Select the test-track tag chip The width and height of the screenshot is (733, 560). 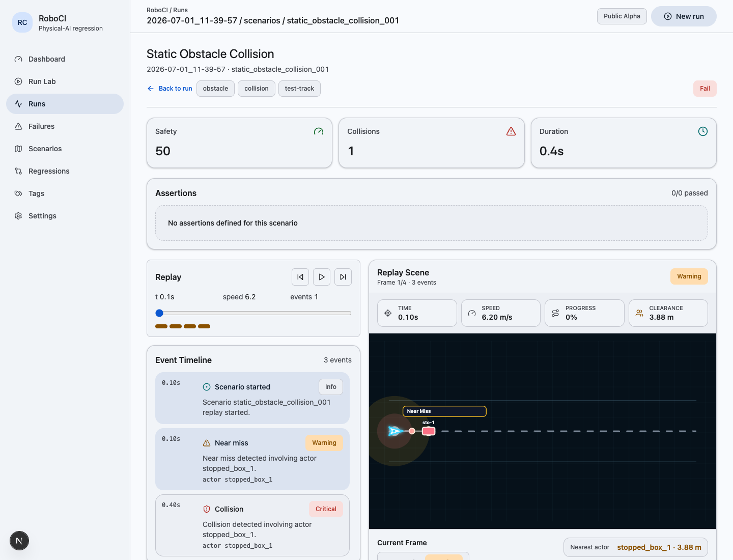(x=299, y=89)
